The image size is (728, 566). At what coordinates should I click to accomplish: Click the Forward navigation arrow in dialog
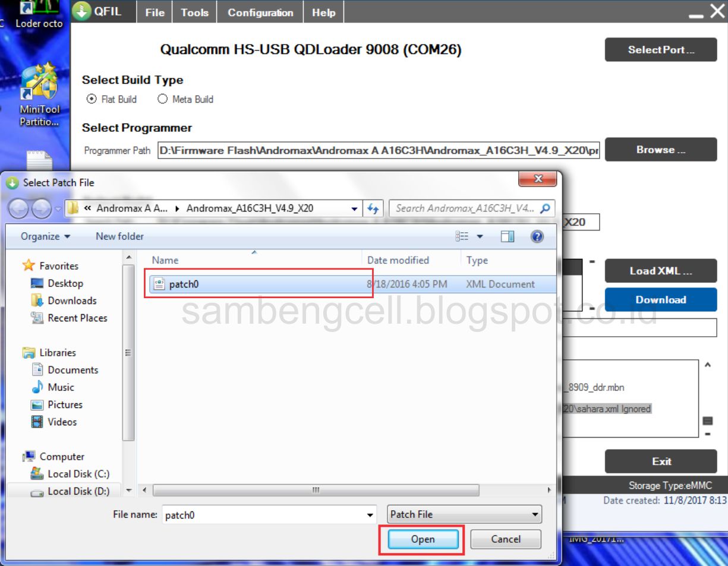41,208
